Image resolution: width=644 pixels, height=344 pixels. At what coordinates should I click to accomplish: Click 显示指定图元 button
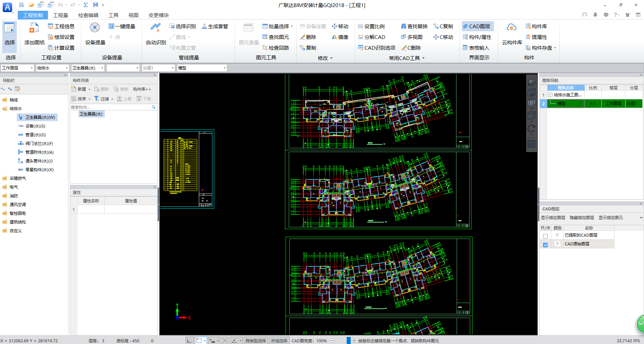click(611, 217)
